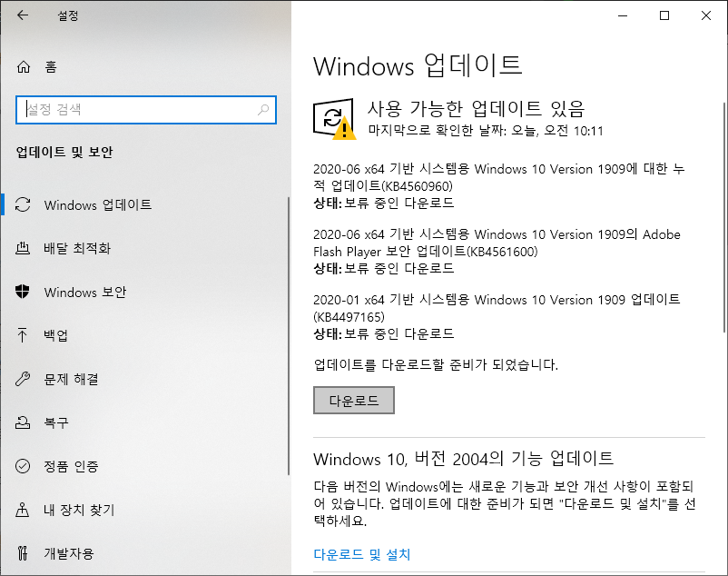Click the 버전 2004의 기능 업데이트 heading
This screenshot has height=576, width=728.
[463, 459]
